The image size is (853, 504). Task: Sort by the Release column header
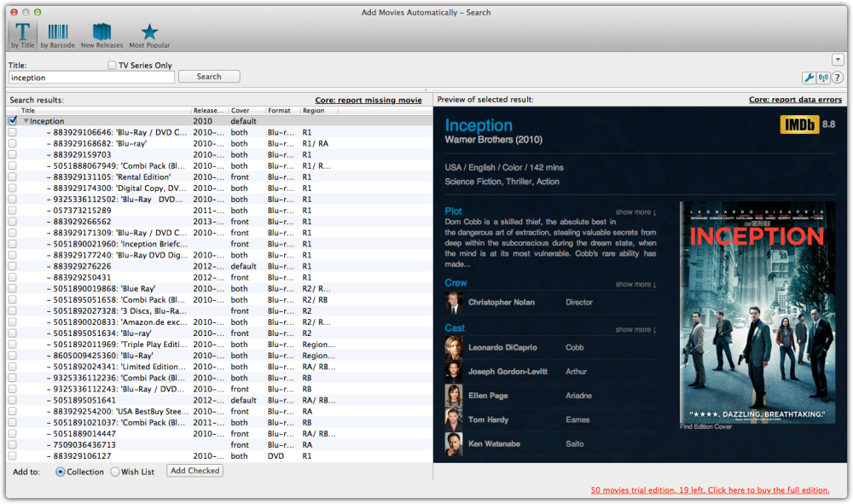[210, 110]
